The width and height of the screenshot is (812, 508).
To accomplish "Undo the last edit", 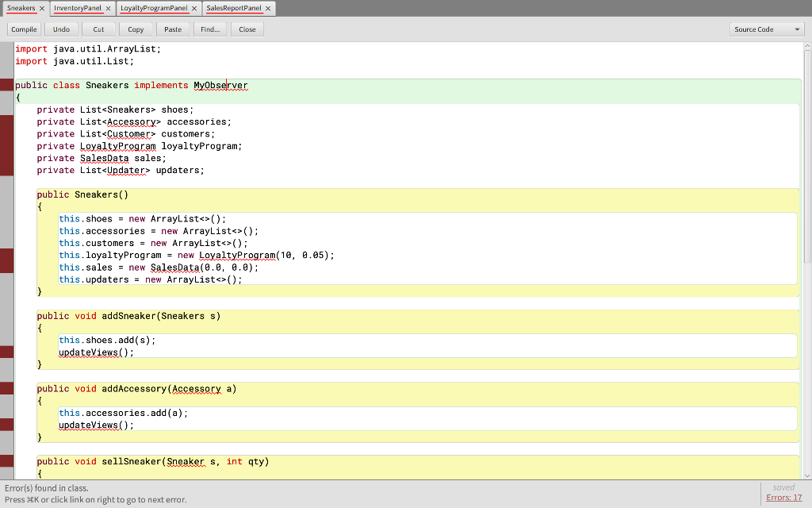I will tap(61, 29).
